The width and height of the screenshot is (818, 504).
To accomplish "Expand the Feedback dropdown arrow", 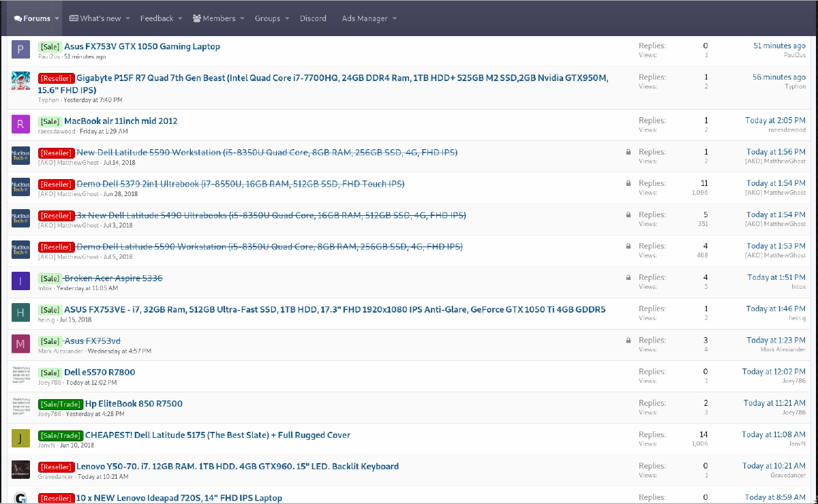I will (x=180, y=18).
